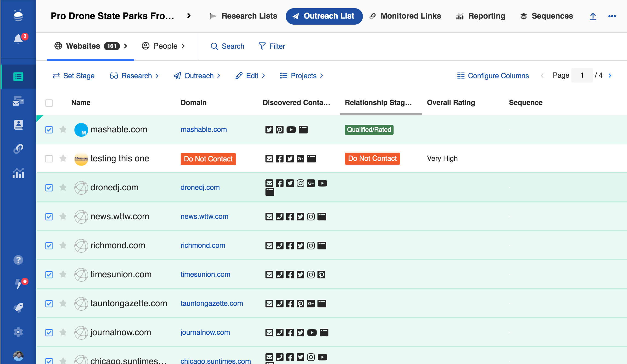
Task: Click the rocket icon in sidebar
Action: coord(18,308)
